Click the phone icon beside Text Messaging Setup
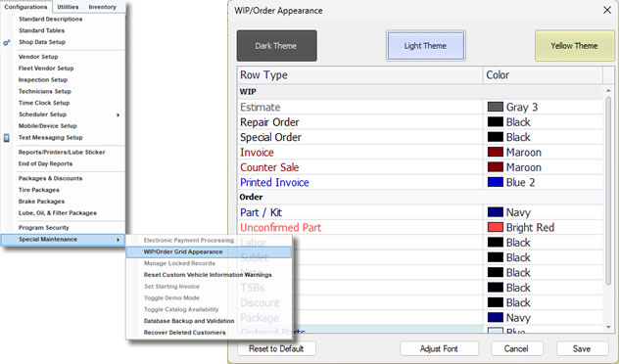Viewport: 619px width, 364px height. pyautogui.click(x=6, y=138)
